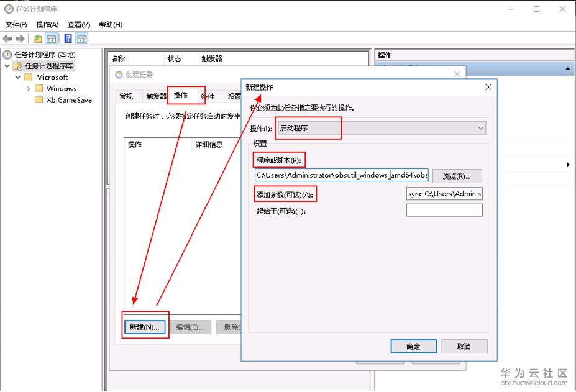Click the up-one-level folder toolbar icon
The image size is (576, 392).
tap(37, 39)
